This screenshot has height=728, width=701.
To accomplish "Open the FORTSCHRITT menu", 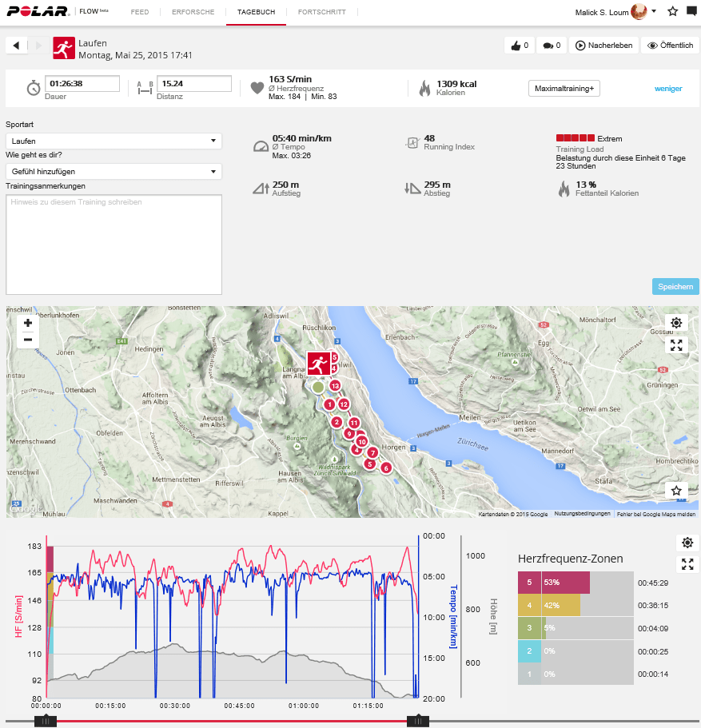I will tap(323, 13).
